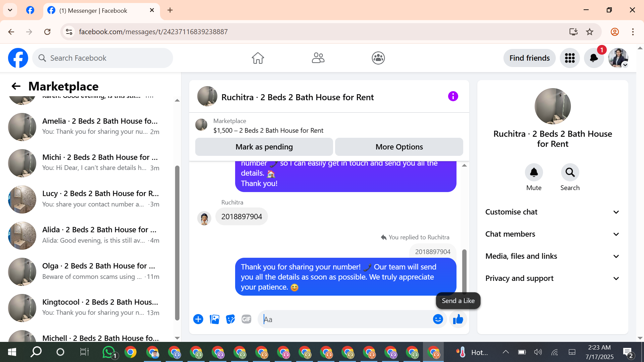The image size is (644, 362).
Task: Open the tab search dropdown in Chrome
Action: 10,10
